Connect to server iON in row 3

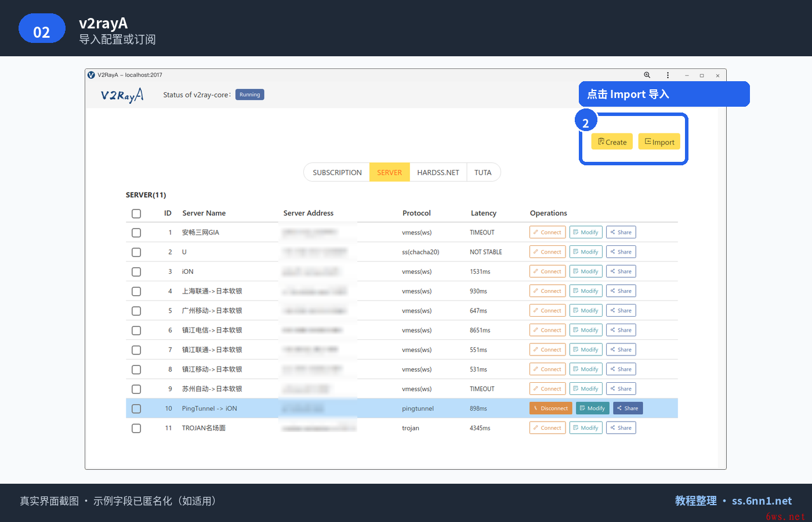coord(548,271)
